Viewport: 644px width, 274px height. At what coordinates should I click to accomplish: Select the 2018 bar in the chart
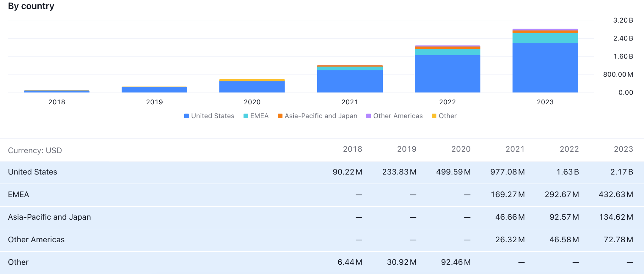(57, 91)
